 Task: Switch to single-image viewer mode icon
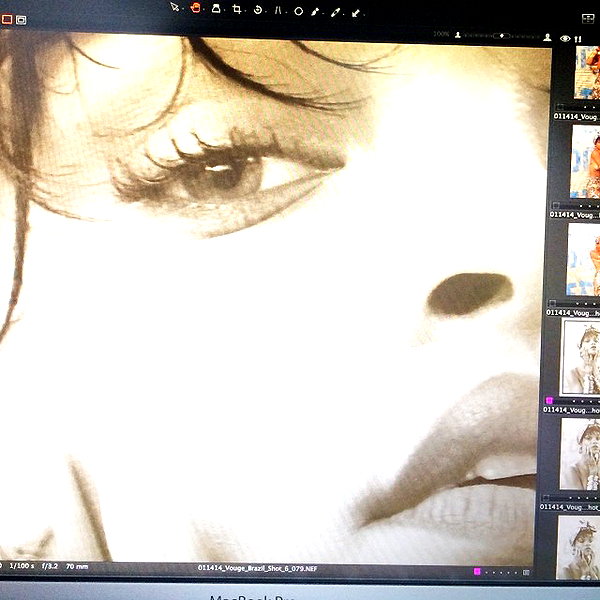click(7, 19)
